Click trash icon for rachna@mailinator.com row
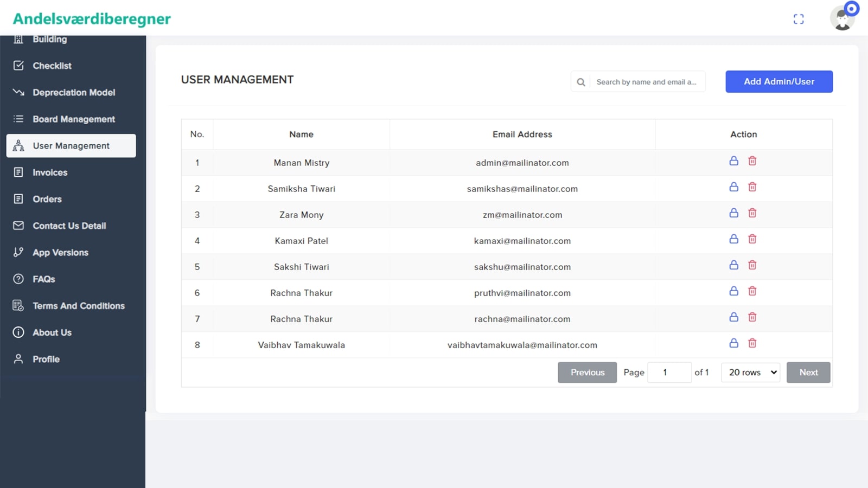This screenshot has width=868, height=488. tap(752, 317)
